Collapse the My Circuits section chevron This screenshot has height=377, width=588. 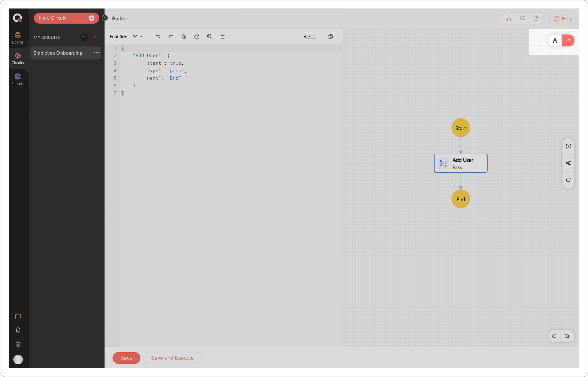pos(94,37)
